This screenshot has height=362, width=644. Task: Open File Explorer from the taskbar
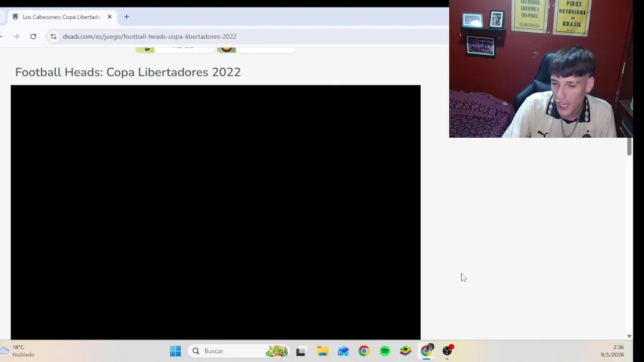(322, 351)
